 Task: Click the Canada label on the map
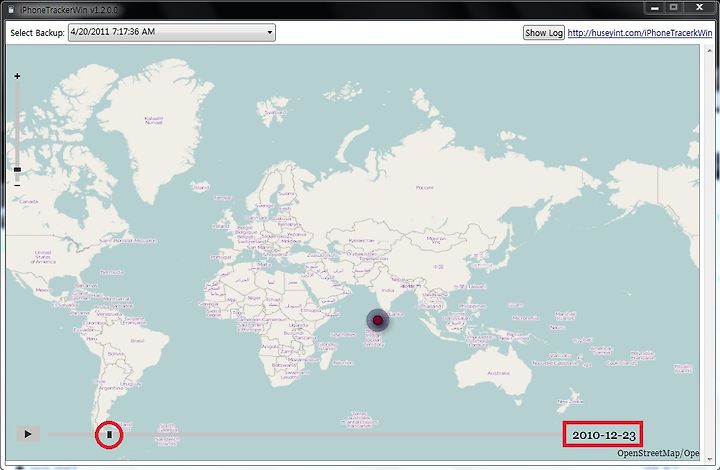click(29, 201)
